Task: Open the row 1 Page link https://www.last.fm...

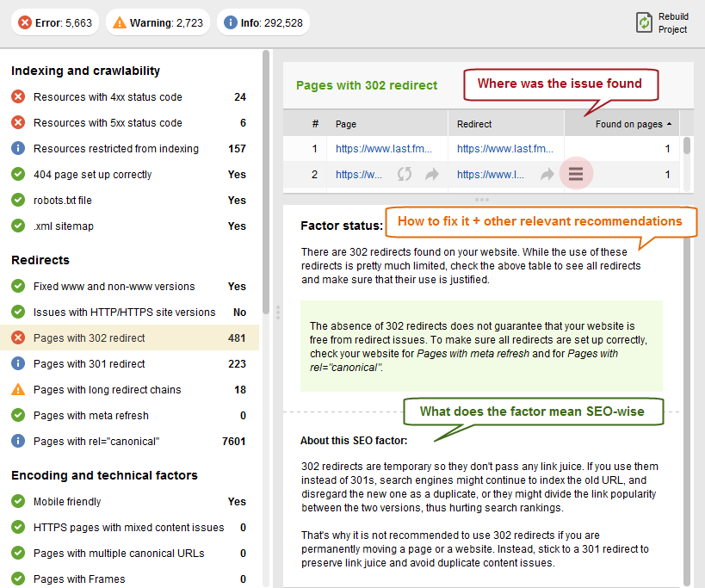Action: 384,148
